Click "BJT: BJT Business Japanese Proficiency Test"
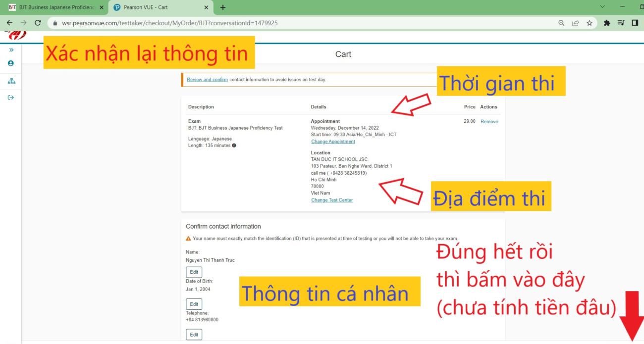 coord(235,128)
